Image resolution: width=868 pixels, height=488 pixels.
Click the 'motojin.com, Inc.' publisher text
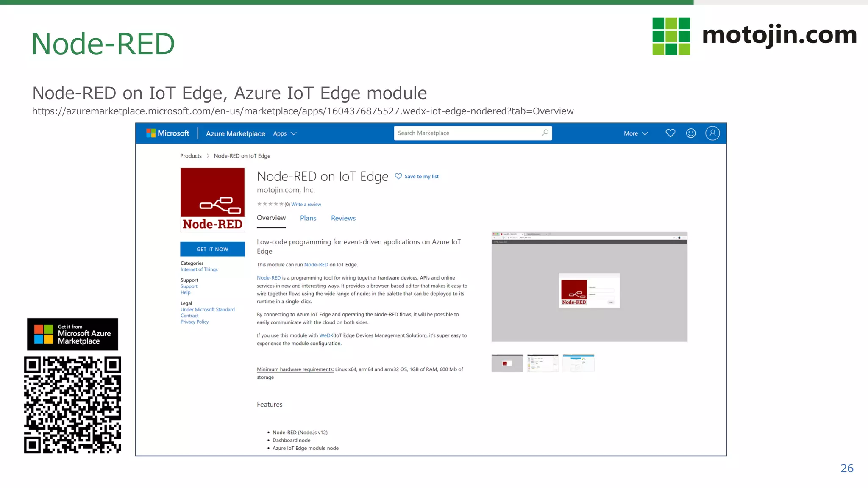click(x=286, y=190)
